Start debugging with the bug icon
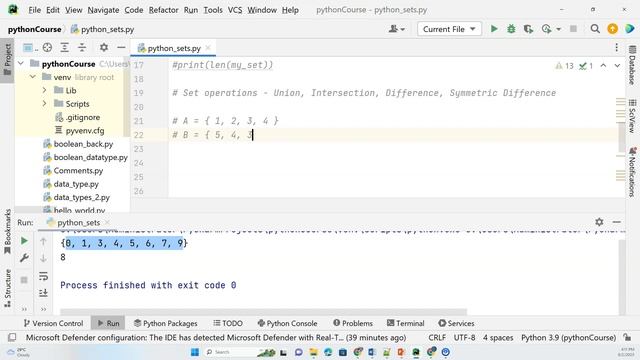Image resolution: width=640 pixels, height=360 pixels. point(511,29)
